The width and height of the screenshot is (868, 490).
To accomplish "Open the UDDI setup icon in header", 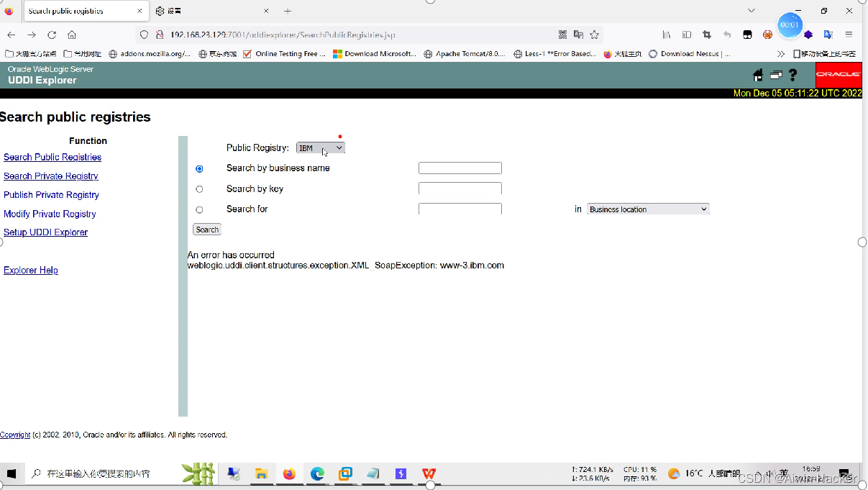I will click(x=776, y=75).
